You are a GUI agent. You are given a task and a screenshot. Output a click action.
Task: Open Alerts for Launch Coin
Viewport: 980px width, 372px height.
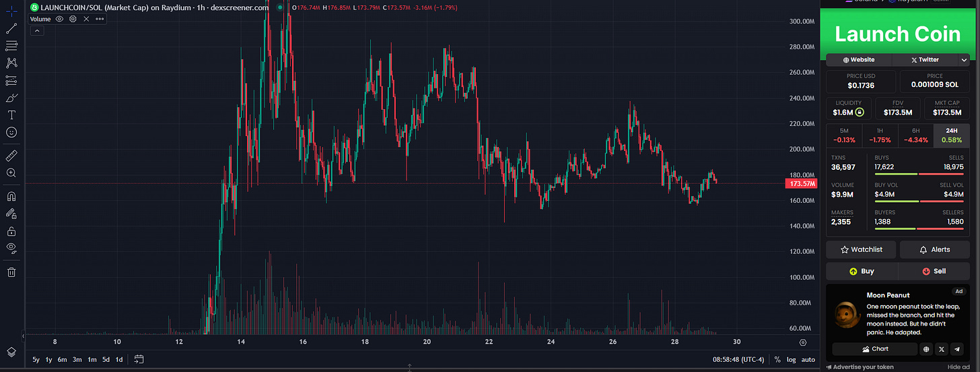934,249
